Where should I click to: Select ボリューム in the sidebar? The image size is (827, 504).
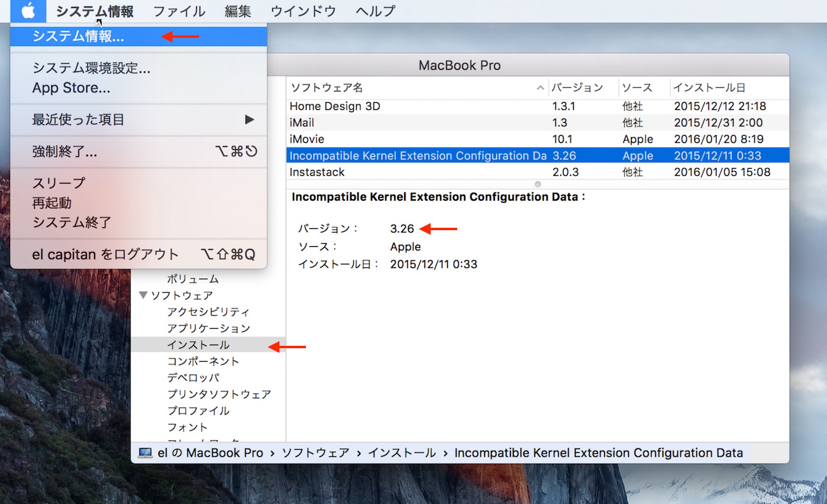pyautogui.click(x=193, y=279)
